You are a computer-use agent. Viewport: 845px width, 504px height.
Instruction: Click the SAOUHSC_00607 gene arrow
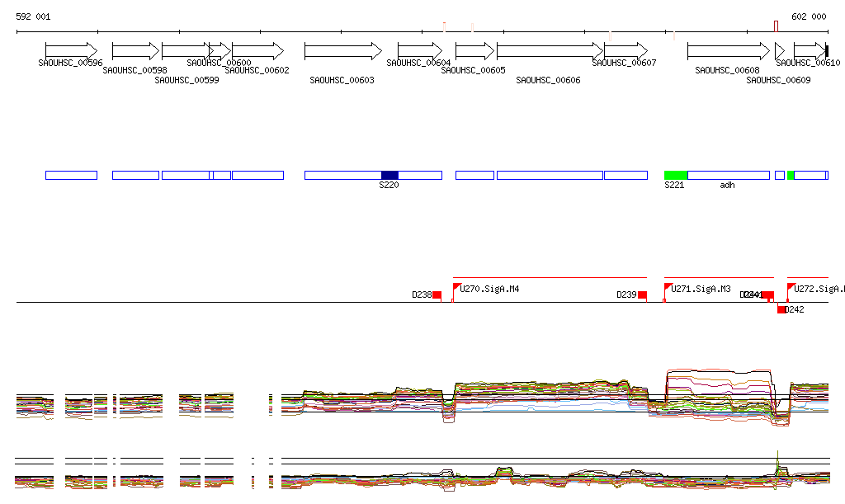click(625, 51)
